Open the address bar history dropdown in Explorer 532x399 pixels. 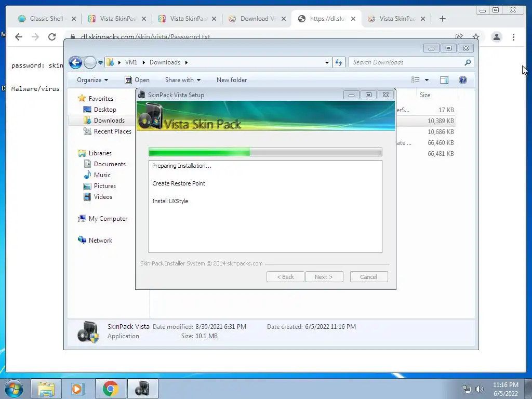[x=327, y=63]
